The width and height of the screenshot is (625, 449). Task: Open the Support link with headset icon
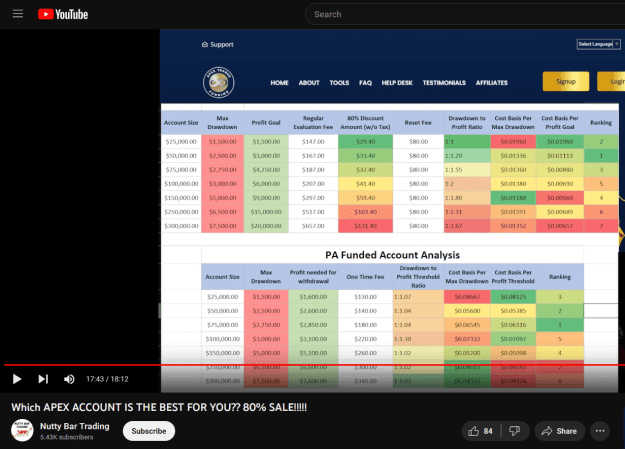click(x=218, y=45)
